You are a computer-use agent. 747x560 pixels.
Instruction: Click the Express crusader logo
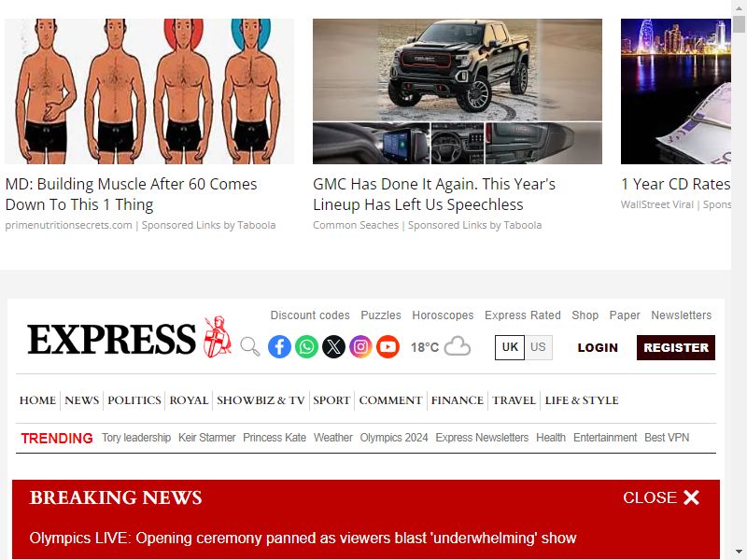click(x=218, y=337)
